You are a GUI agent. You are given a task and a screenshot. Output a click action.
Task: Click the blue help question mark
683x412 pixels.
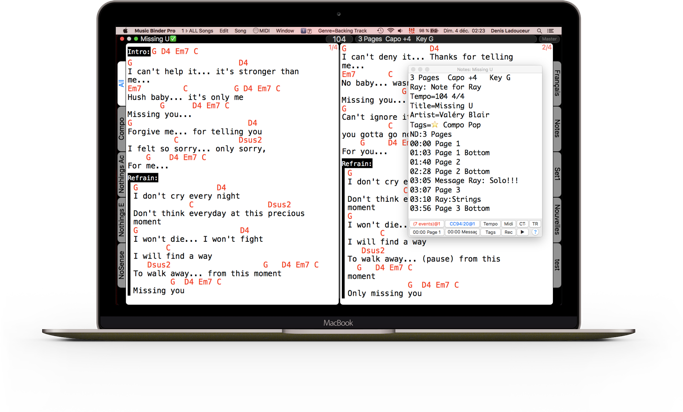(535, 232)
